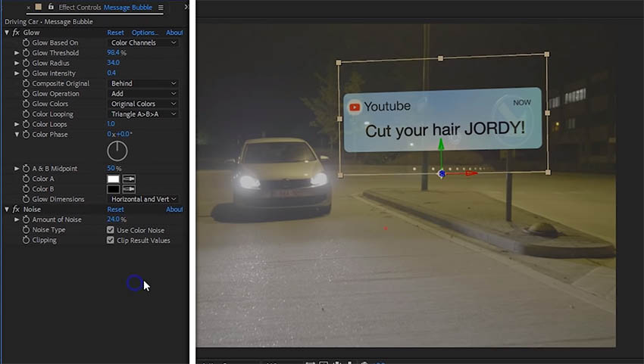Show more panel tabs with the chevron
This screenshot has height=364, width=644.
tap(186, 7)
